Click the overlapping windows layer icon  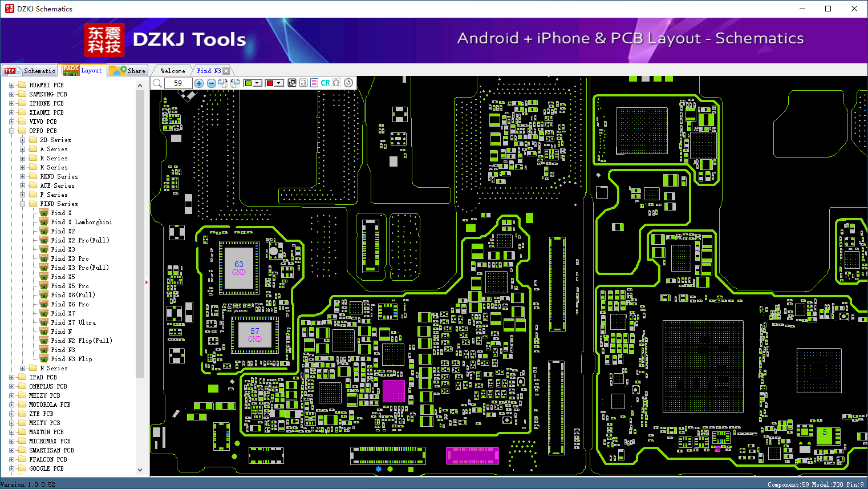coord(292,83)
